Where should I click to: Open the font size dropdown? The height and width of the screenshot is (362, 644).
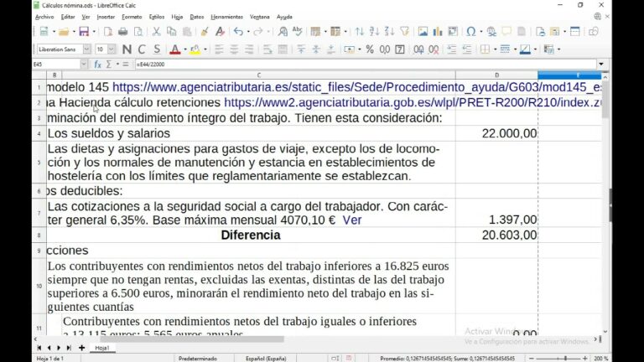tap(112, 49)
